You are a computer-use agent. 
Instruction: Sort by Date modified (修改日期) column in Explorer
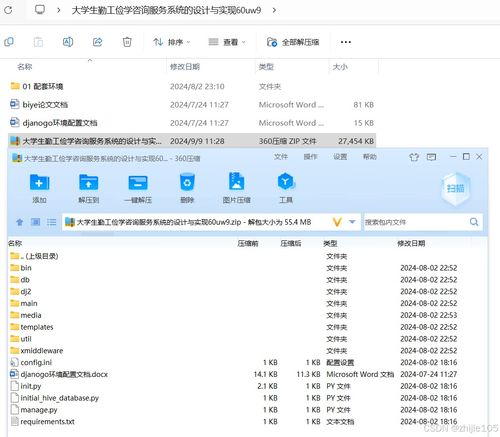[185, 67]
